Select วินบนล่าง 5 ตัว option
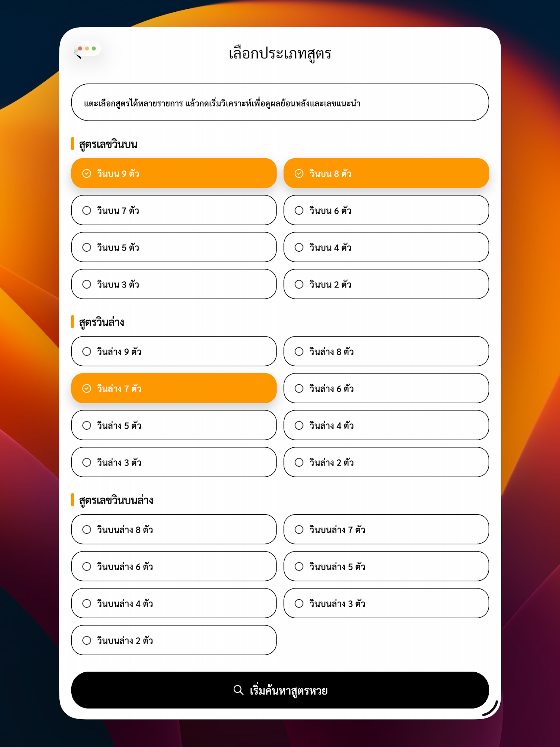This screenshot has height=747, width=560. (386, 566)
